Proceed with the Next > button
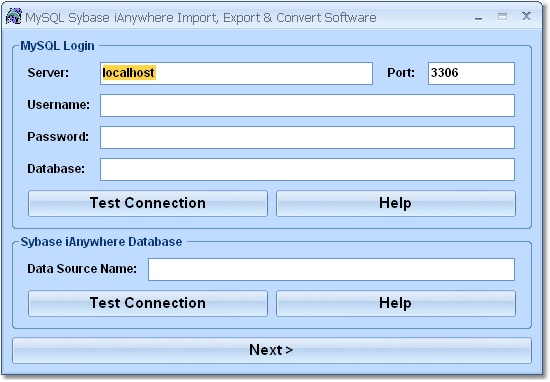Viewport: 550px width, 382px height. (x=272, y=350)
